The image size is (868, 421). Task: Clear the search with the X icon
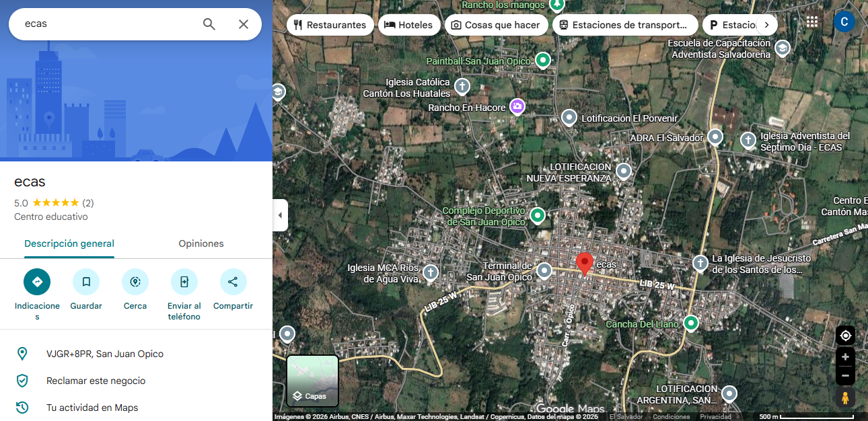(244, 24)
